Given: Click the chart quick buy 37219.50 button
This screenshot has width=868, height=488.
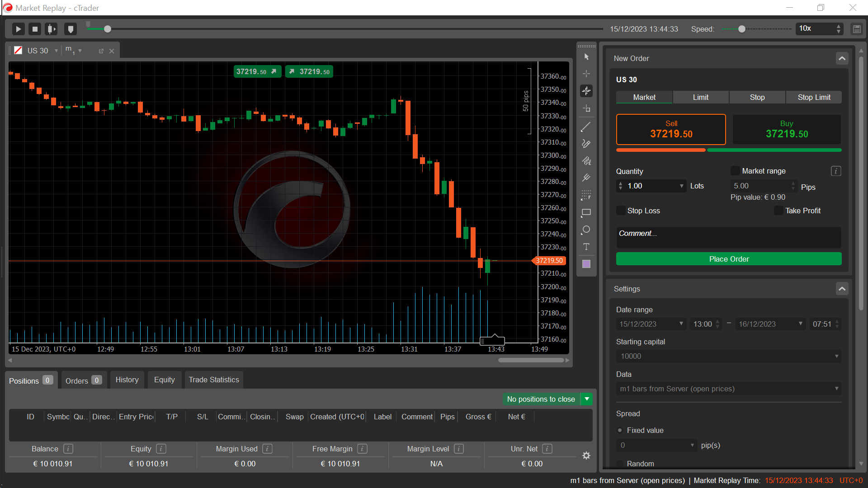Looking at the screenshot, I should pos(309,71).
